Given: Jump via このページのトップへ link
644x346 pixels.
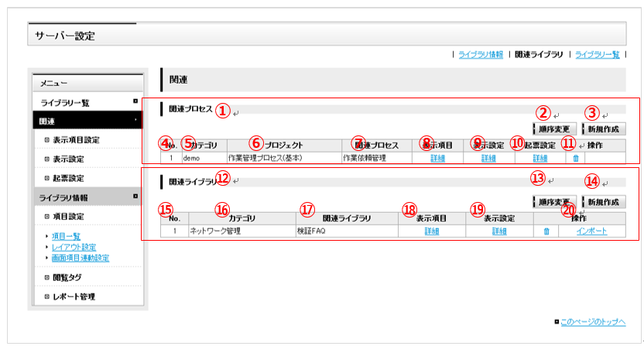Looking at the screenshot, I should 593,322.
